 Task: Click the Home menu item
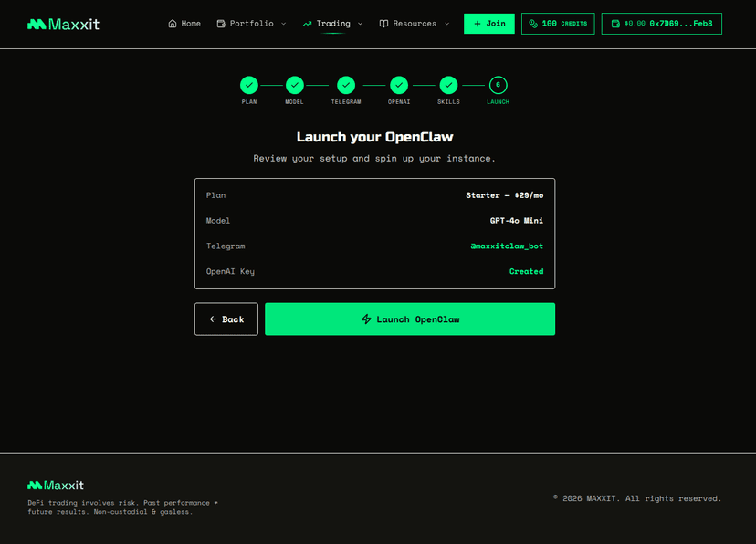pos(184,23)
